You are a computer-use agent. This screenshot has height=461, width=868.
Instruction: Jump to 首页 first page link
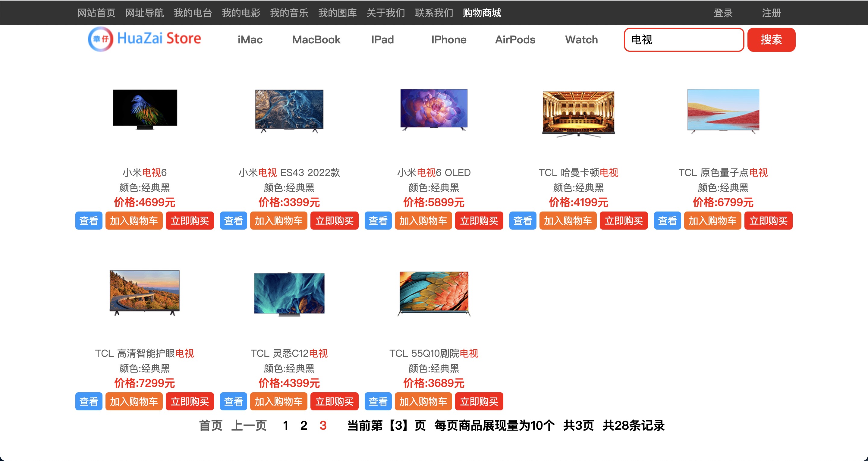[211, 425]
